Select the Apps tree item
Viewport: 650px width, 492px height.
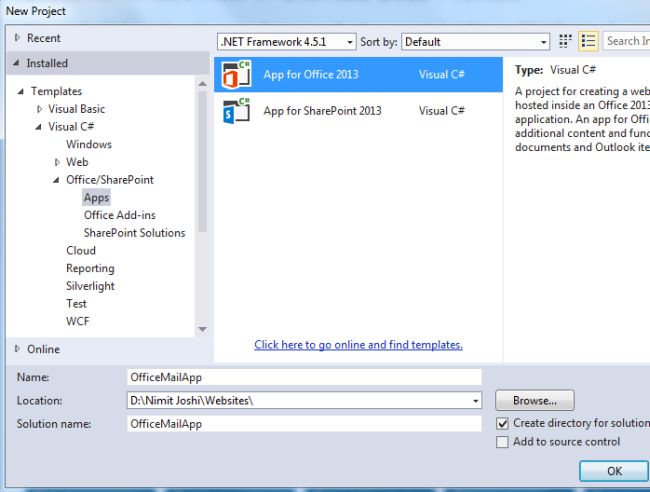96,198
